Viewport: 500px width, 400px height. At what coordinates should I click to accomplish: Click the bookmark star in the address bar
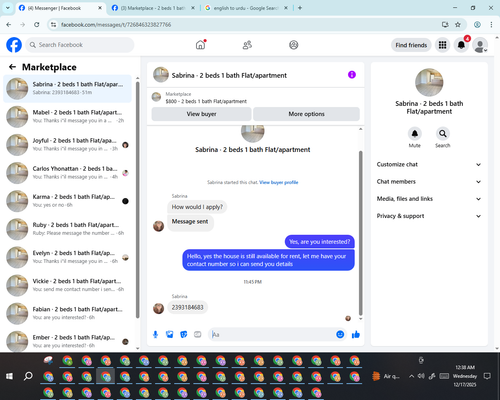click(x=458, y=24)
